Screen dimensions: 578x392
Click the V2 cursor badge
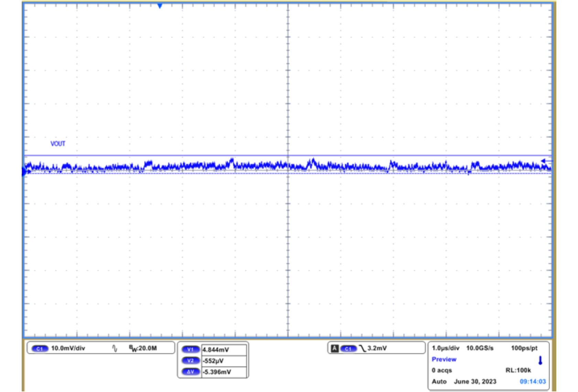pyautogui.click(x=192, y=361)
